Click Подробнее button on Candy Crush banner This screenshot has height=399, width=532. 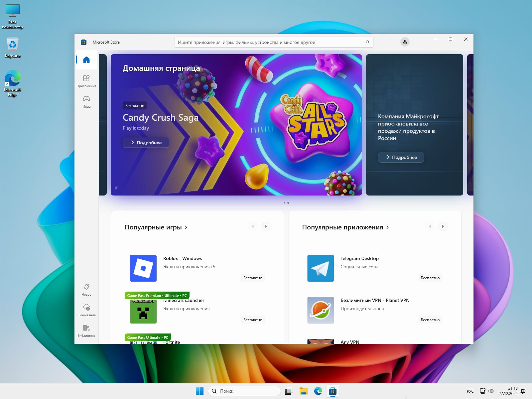click(146, 143)
